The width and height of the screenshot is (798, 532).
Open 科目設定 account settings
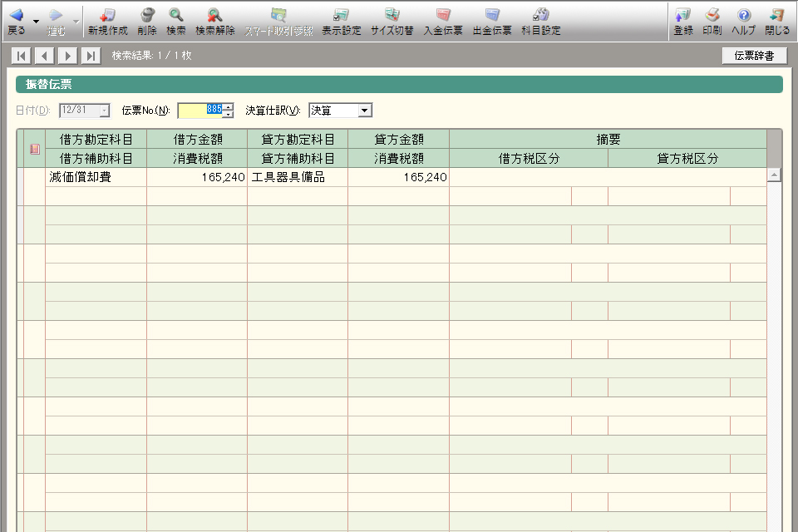tap(541, 22)
